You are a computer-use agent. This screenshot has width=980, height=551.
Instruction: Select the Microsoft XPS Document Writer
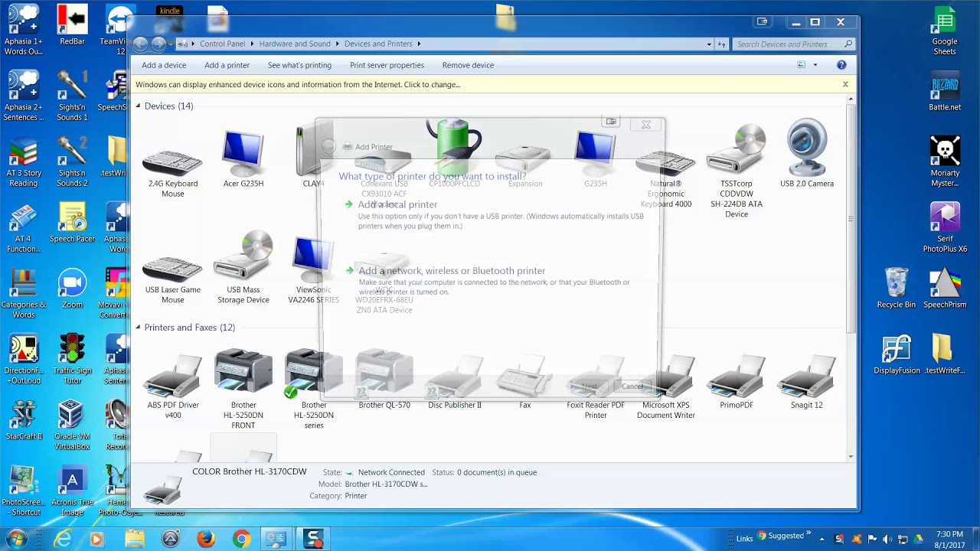[x=665, y=387]
